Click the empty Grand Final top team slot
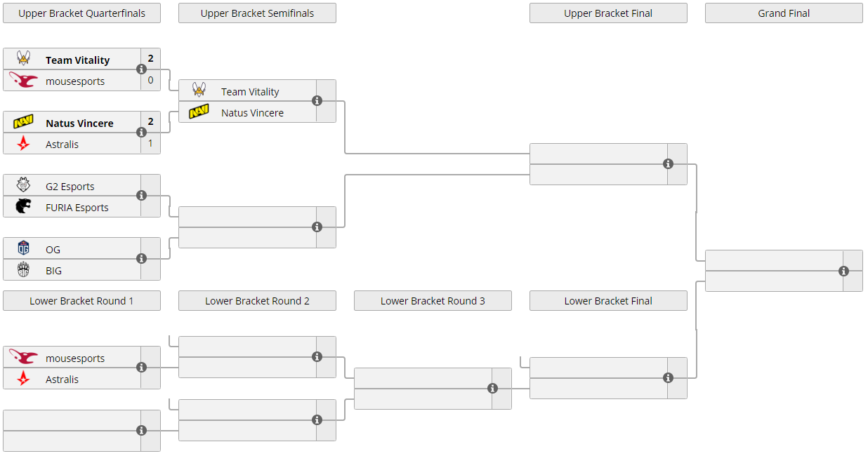Viewport: 868px width, 456px height. [774, 261]
